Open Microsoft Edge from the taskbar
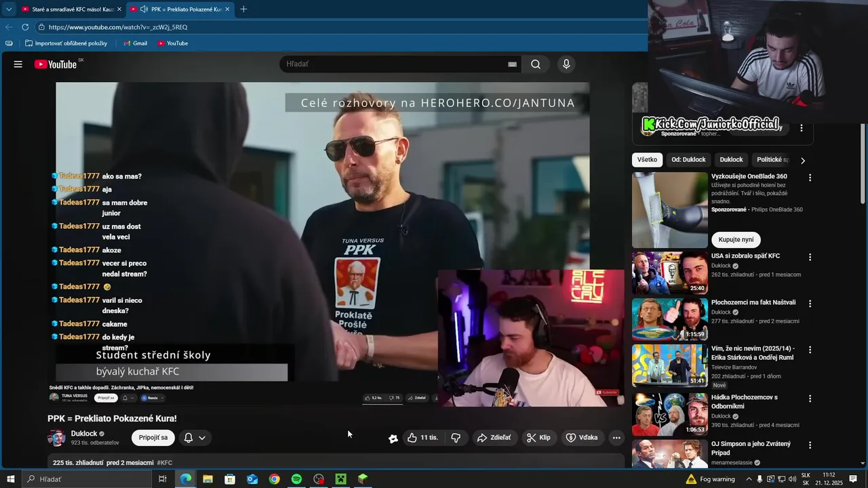Viewport: 868px width, 488px height. click(x=185, y=479)
